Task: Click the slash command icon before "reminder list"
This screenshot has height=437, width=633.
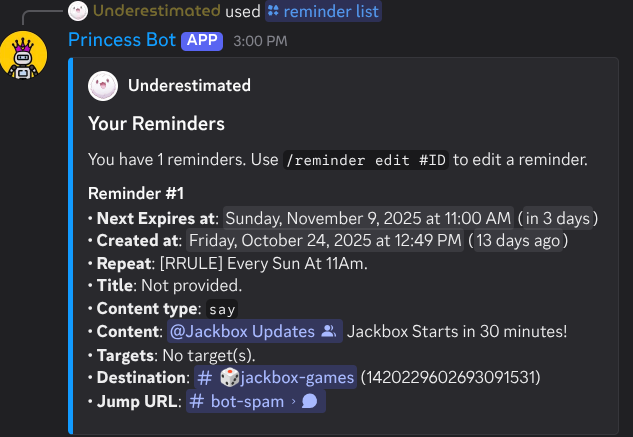Action: coord(273,11)
